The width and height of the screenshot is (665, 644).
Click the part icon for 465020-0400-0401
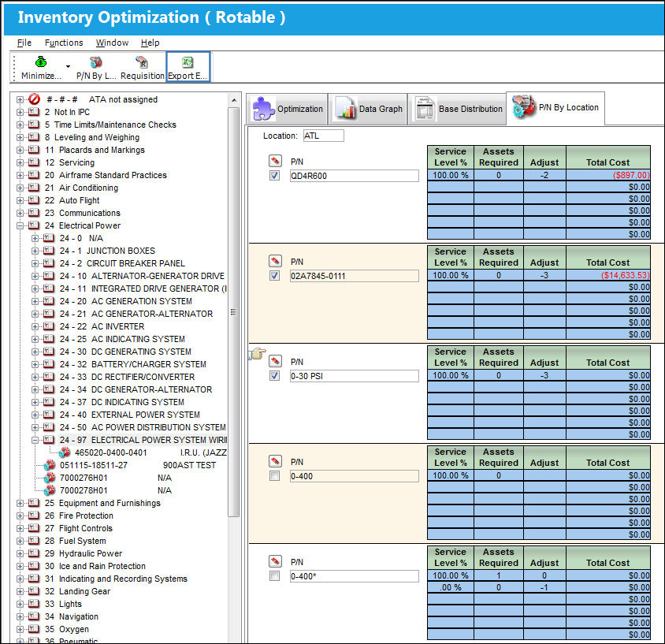(65, 452)
